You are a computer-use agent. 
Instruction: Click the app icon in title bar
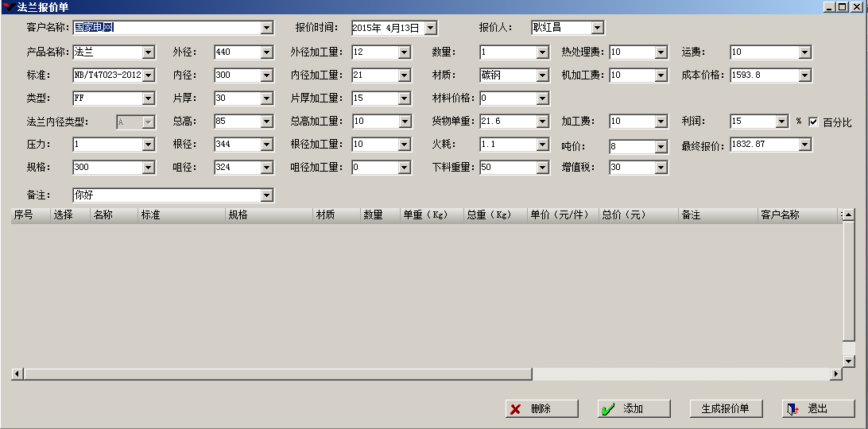pyautogui.click(x=7, y=6)
